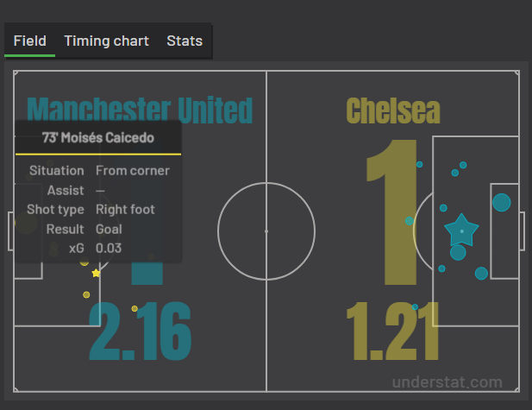Select the yellow star Caicedo goal marker

coord(96,273)
